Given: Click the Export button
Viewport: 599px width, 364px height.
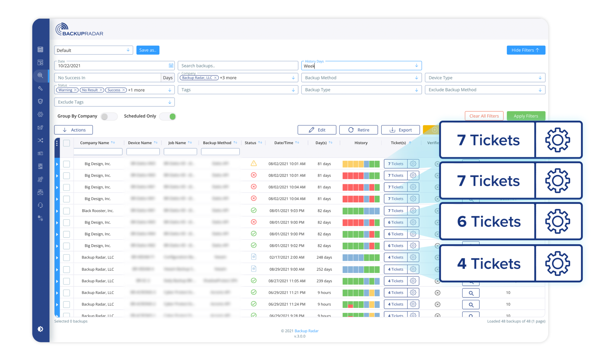Looking at the screenshot, I should 400,130.
